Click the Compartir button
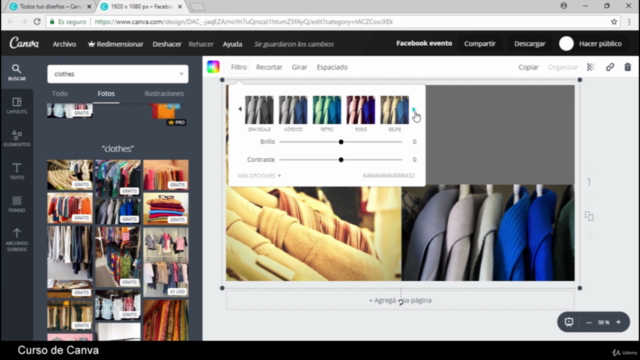This screenshot has height=360, width=640. (x=480, y=44)
